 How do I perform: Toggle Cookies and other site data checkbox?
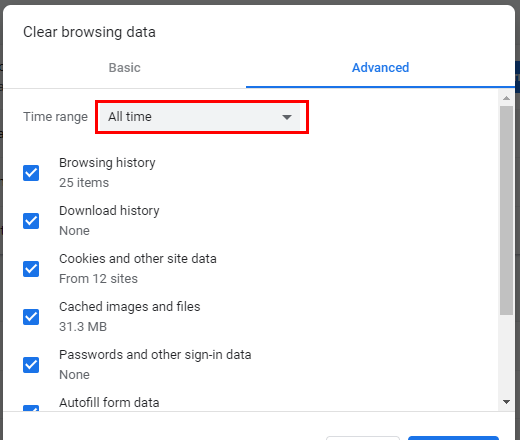(31, 269)
